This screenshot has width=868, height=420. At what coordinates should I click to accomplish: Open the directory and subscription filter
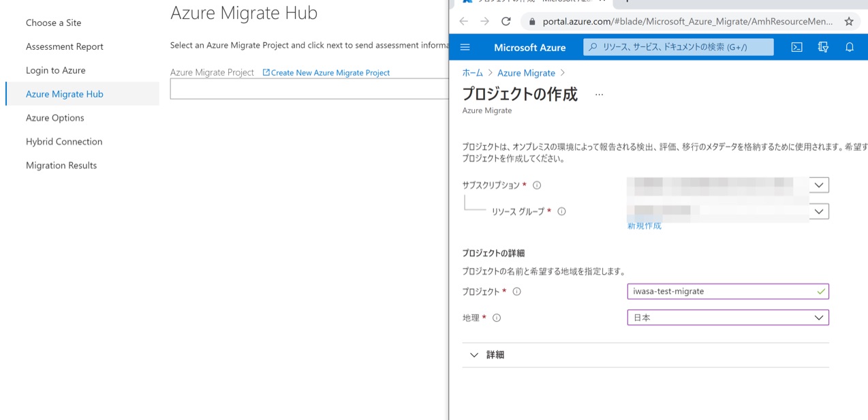(823, 47)
